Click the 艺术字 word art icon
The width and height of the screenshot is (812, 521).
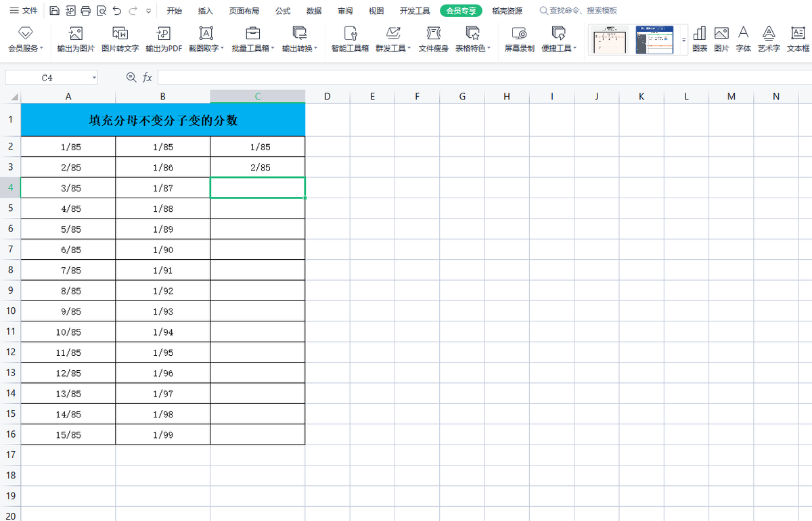[769, 39]
